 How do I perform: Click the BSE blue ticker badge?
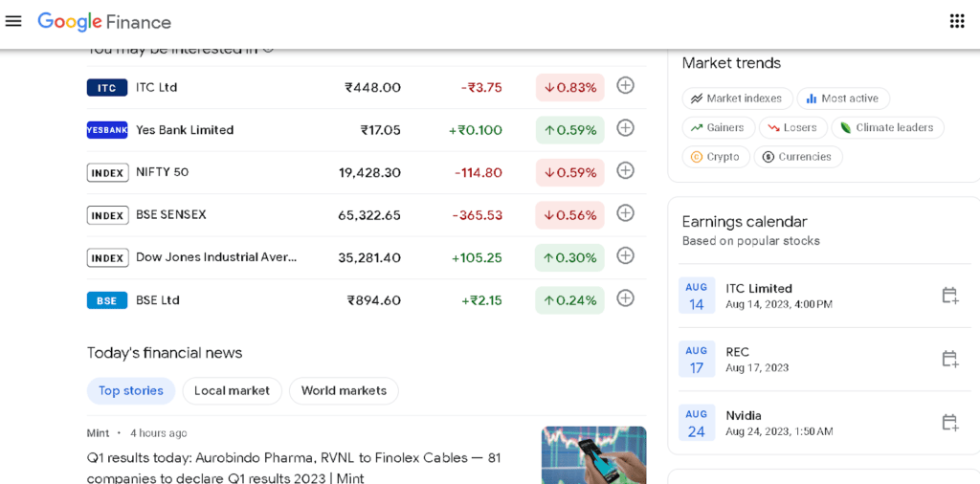click(x=107, y=300)
